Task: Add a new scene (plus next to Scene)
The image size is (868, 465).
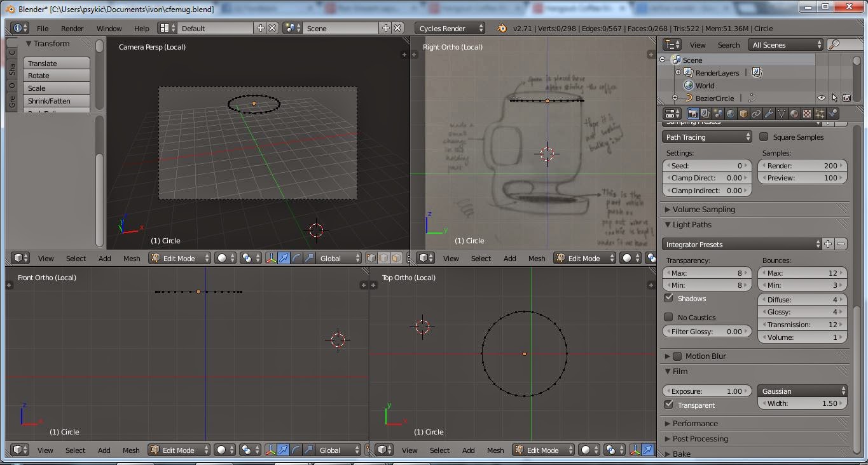Action: (x=385, y=28)
